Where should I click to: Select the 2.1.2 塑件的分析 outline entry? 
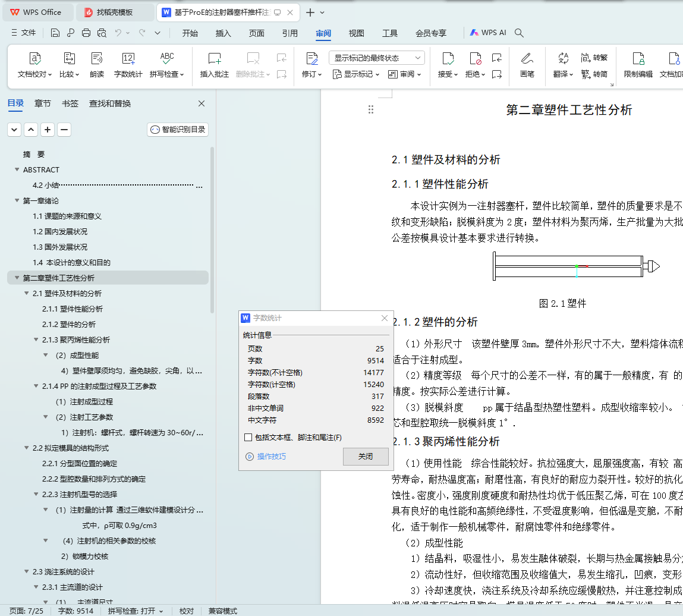tap(69, 324)
